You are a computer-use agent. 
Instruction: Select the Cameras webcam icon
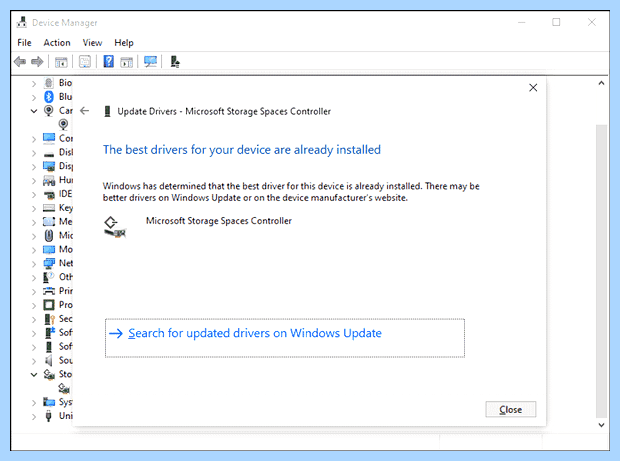pos(49,111)
